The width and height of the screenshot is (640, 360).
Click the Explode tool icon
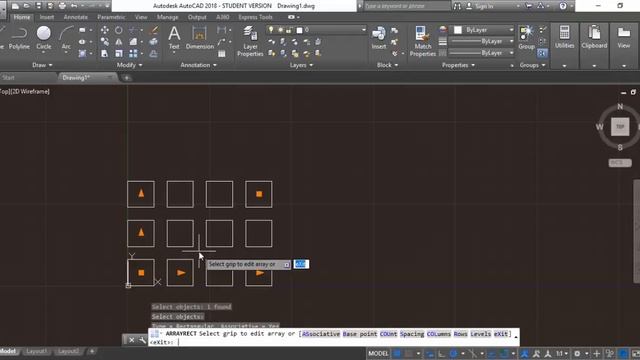pyautogui.click(x=153, y=42)
